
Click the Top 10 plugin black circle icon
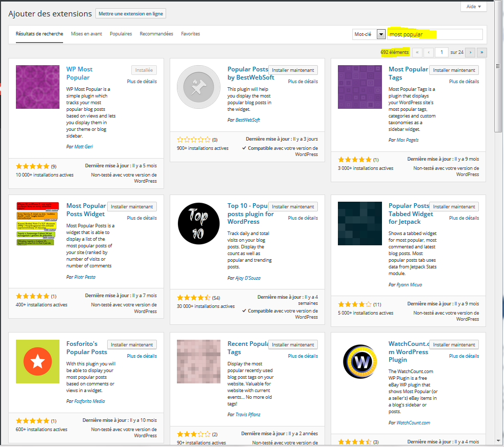198,224
